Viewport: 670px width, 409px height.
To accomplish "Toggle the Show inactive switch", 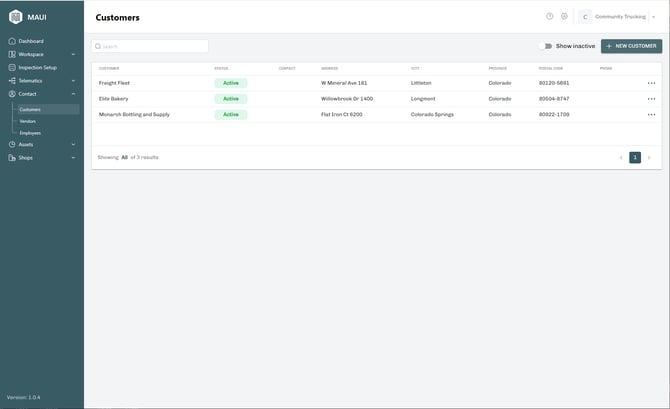I will pos(545,46).
